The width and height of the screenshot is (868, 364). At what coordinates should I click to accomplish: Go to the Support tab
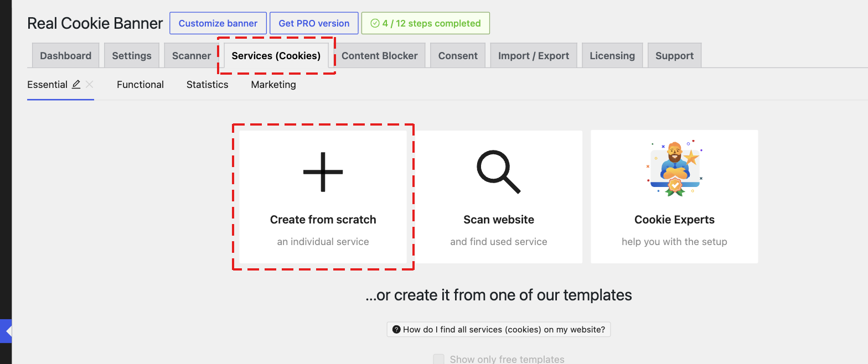coord(674,55)
